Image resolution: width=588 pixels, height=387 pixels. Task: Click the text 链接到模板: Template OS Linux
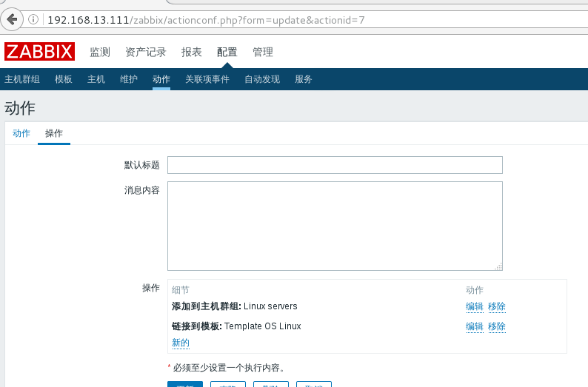point(236,326)
